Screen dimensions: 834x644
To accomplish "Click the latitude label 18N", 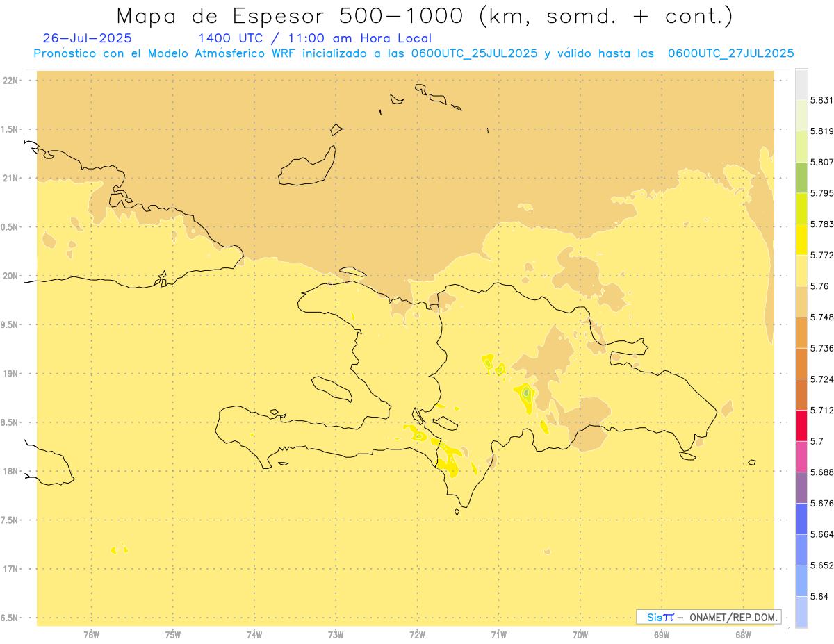I will [10, 471].
